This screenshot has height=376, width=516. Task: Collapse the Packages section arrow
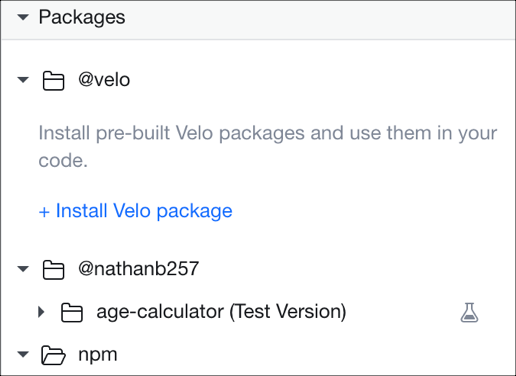click(x=23, y=17)
